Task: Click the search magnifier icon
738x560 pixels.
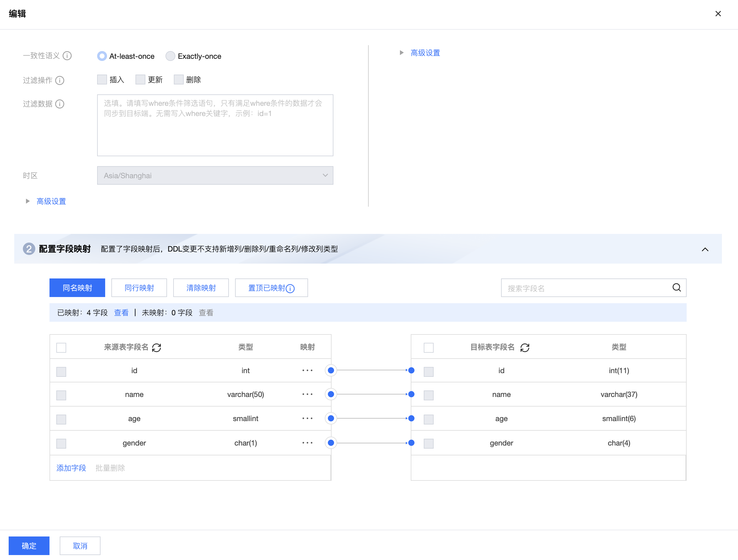Action: [676, 288]
